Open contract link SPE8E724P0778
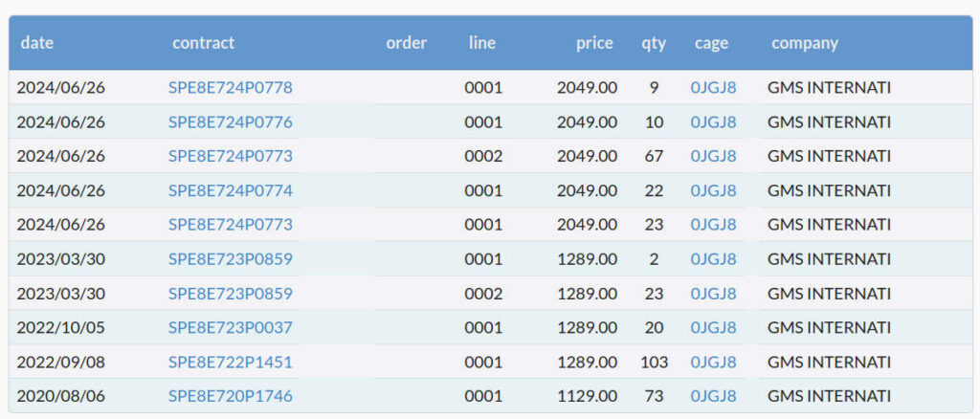980x419 pixels. click(x=230, y=88)
